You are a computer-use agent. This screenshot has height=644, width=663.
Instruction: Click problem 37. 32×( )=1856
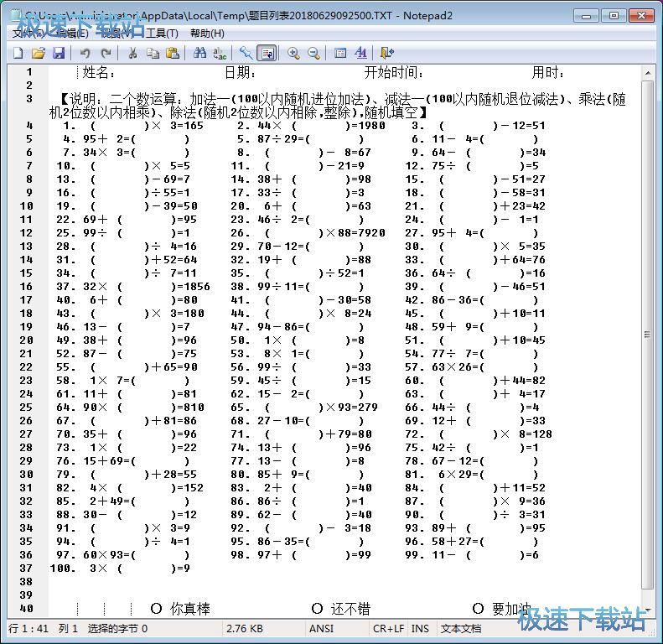click(x=133, y=287)
